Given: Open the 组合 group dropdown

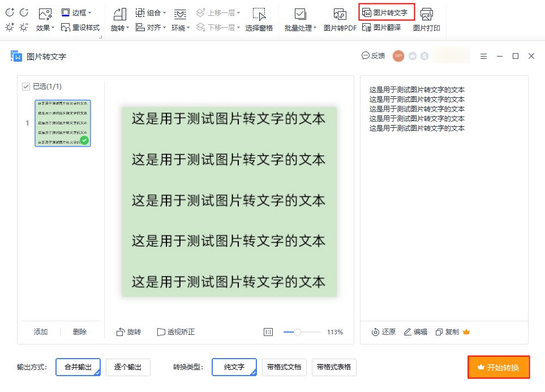Looking at the screenshot, I should click(x=151, y=13).
